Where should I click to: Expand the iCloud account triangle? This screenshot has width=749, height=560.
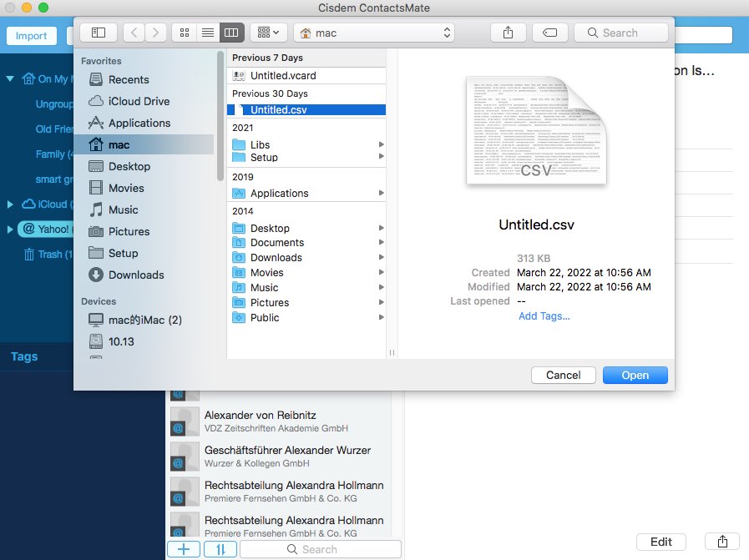tap(10, 204)
